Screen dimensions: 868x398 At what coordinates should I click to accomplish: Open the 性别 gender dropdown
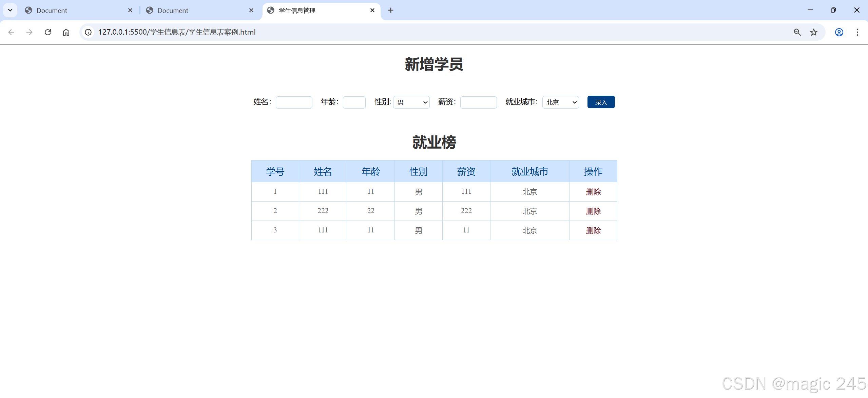coord(411,102)
